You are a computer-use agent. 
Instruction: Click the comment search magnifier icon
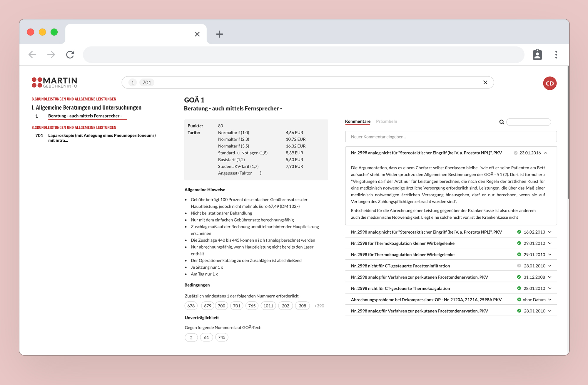pos(502,122)
